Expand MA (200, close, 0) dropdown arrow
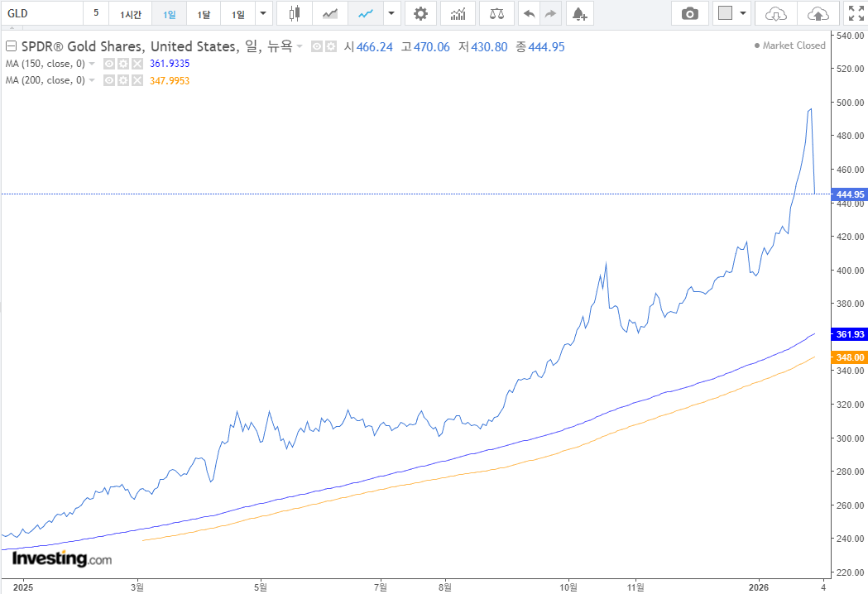The height and width of the screenshot is (594, 868). (92, 81)
